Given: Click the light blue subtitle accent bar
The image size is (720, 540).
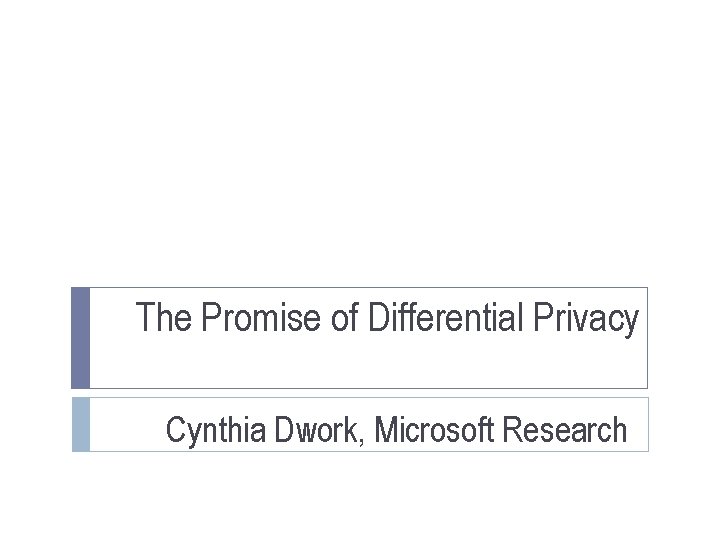Looking at the screenshot, I should 81,424.
